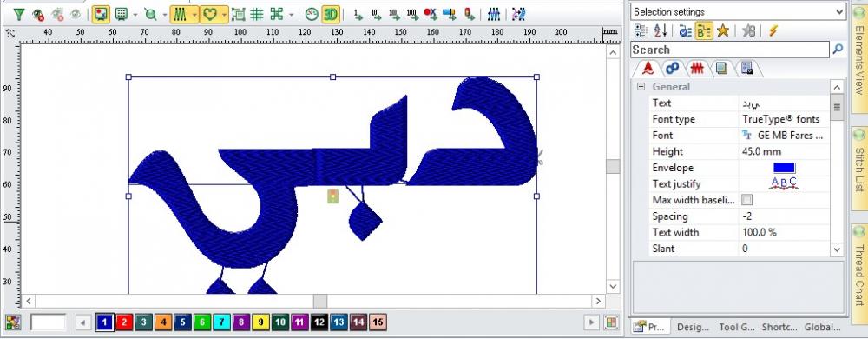
Task: Click the magnifier zoom tool icon
Action: click(x=150, y=15)
